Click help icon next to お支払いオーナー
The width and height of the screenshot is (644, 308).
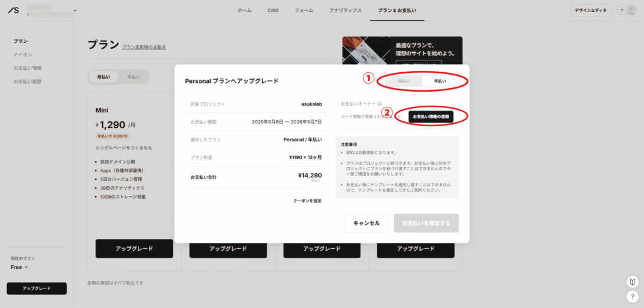coord(380,104)
